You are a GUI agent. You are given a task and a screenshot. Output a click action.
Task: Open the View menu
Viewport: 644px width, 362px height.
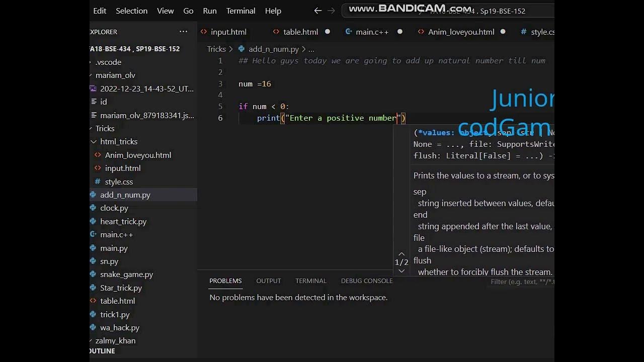165,11
